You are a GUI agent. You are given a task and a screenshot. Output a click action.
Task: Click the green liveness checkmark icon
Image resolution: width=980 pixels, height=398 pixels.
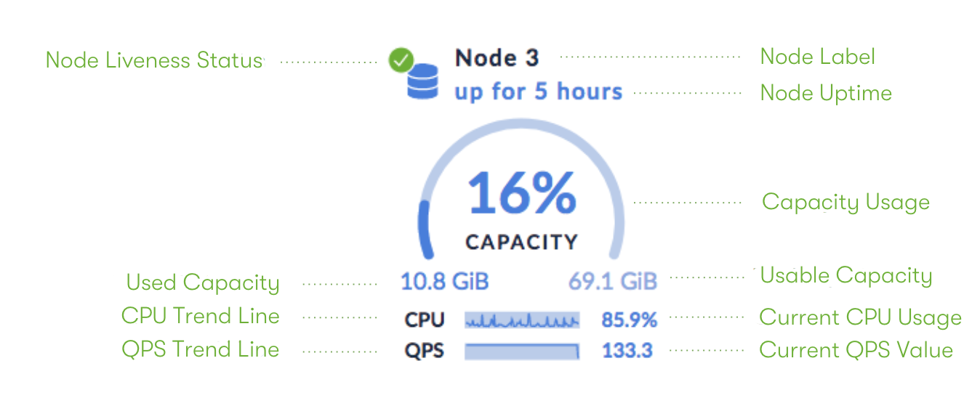coord(401,60)
